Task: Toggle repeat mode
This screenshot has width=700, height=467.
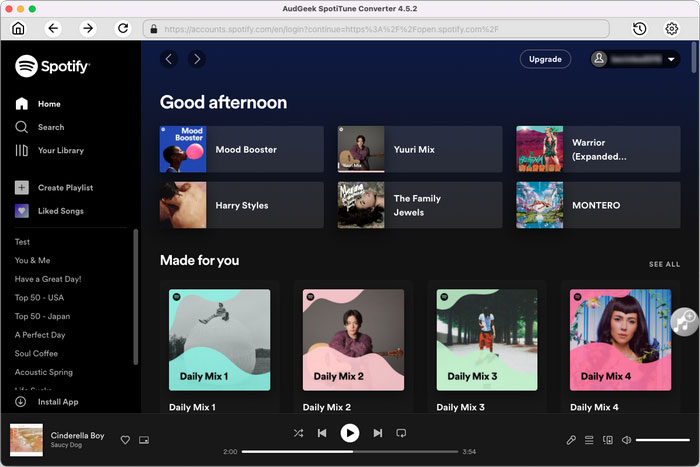Action: [x=401, y=433]
